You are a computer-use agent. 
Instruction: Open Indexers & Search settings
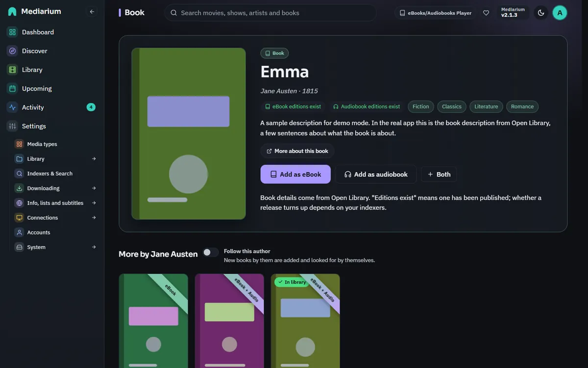pyautogui.click(x=55, y=174)
